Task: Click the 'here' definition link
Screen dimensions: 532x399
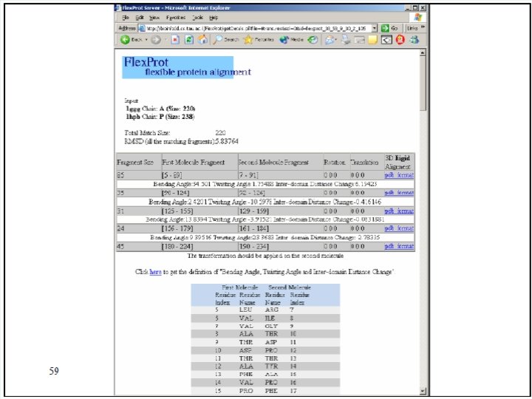Action: [x=155, y=272]
